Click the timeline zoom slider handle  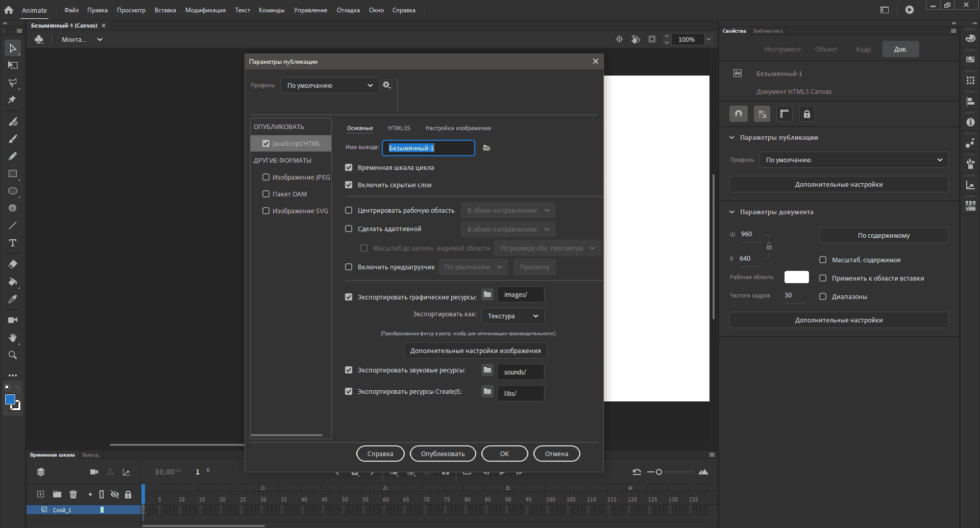[659, 472]
